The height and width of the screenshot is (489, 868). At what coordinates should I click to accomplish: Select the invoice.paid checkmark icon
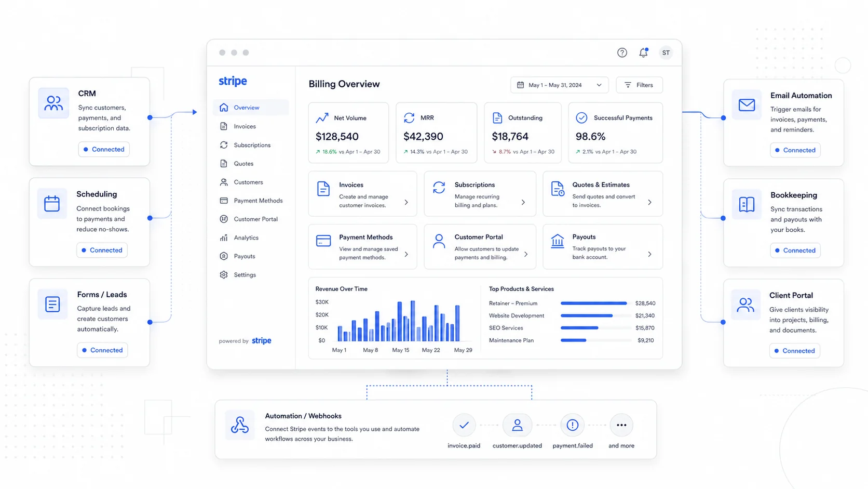pyautogui.click(x=464, y=425)
